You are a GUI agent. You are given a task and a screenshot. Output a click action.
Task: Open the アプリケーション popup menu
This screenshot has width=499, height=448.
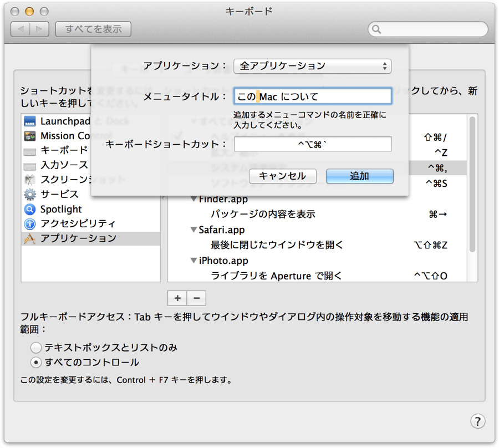pyautogui.click(x=313, y=66)
